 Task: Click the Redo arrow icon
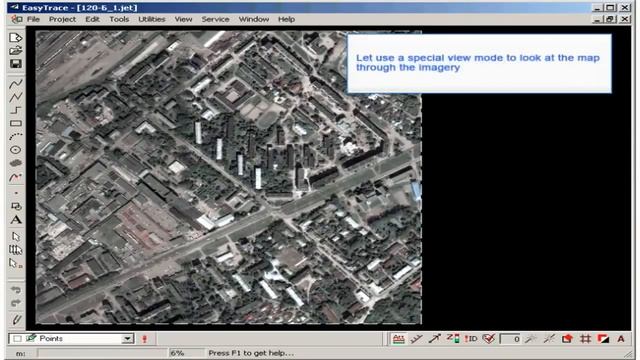click(16, 303)
